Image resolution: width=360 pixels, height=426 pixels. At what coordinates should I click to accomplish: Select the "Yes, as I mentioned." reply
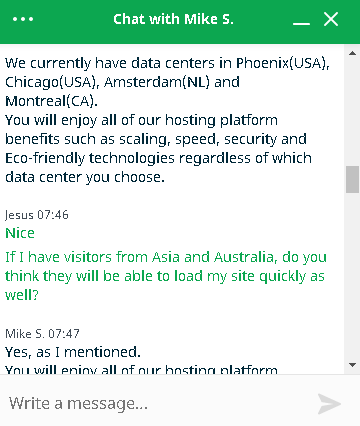(x=73, y=352)
